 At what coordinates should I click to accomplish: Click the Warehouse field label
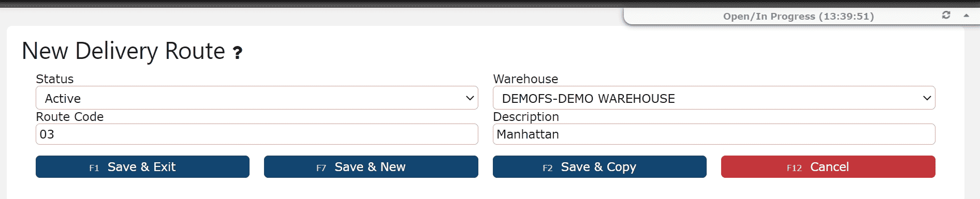click(x=525, y=79)
